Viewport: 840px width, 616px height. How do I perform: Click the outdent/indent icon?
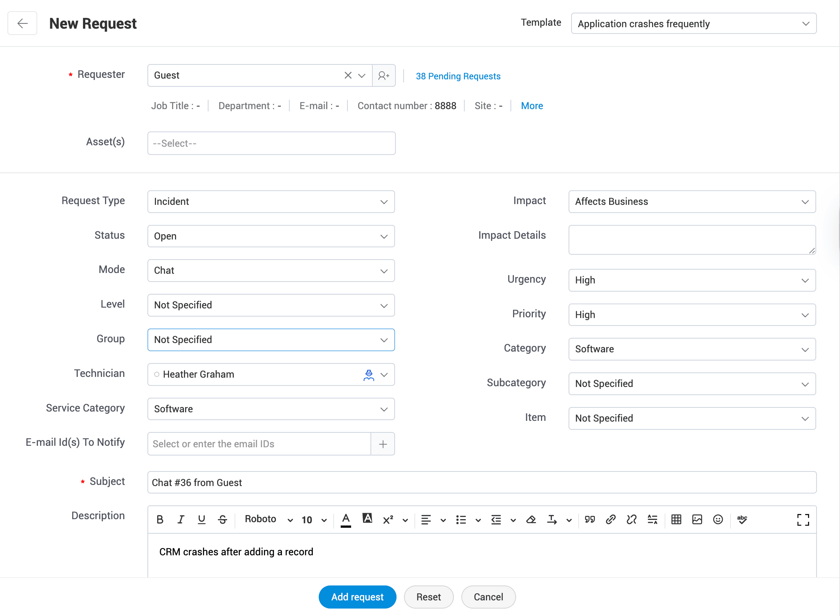(x=496, y=520)
